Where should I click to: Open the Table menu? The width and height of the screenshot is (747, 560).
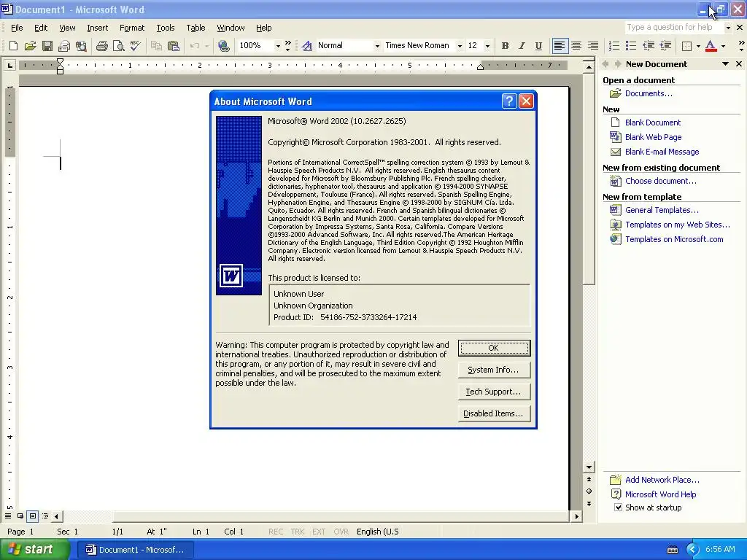196,28
